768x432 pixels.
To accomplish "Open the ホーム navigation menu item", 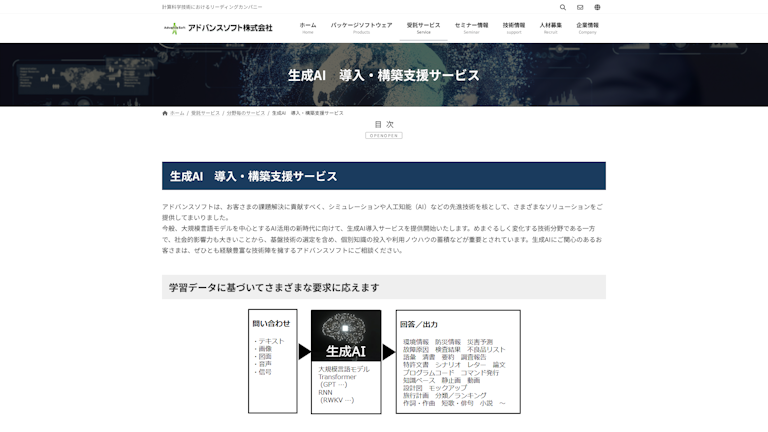I will coord(308,28).
